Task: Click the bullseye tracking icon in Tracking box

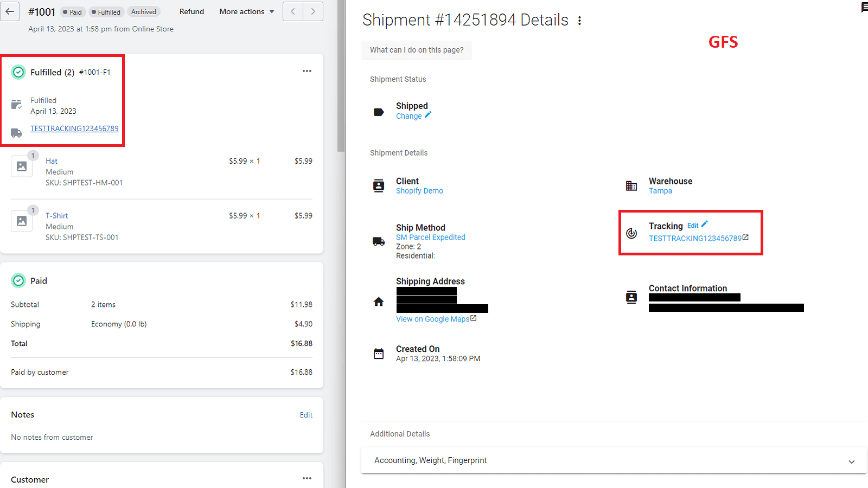Action: point(631,234)
